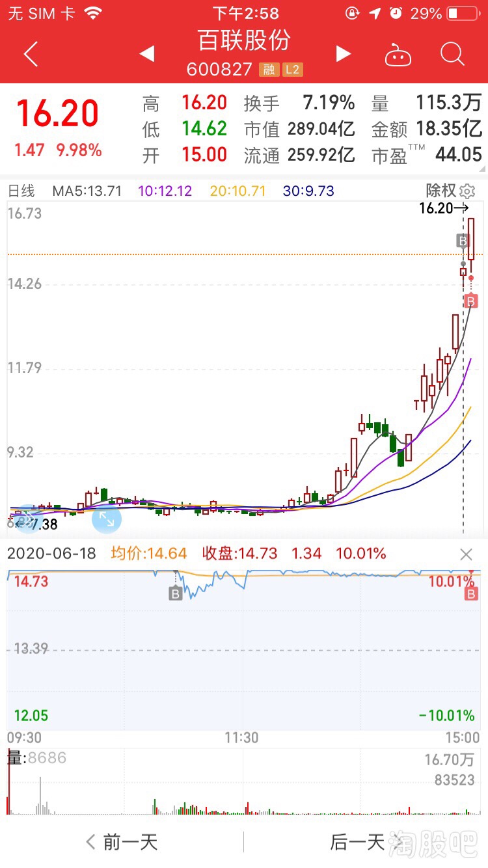Switch to previous stock with left triangle

pos(147,54)
